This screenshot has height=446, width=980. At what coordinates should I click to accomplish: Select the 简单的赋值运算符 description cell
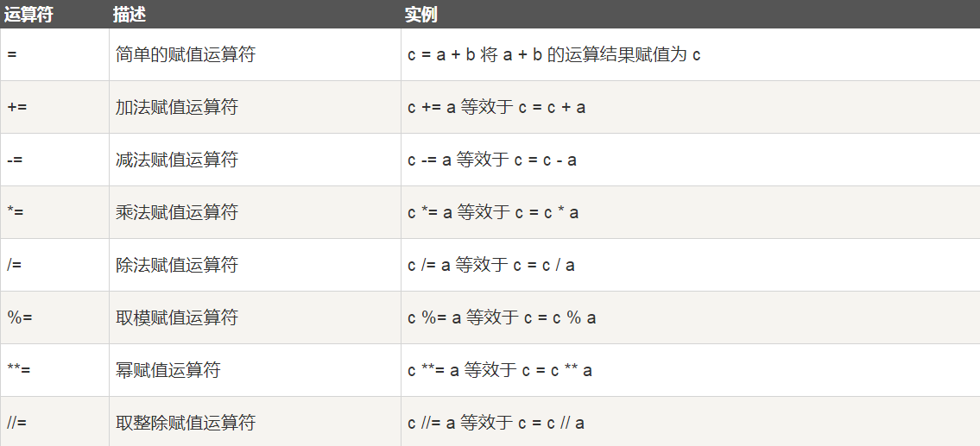point(186,55)
